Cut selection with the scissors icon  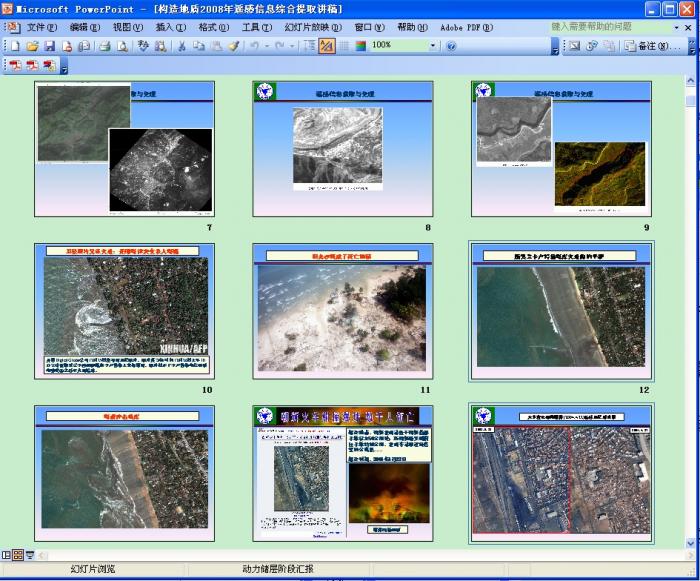tap(182, 46)
